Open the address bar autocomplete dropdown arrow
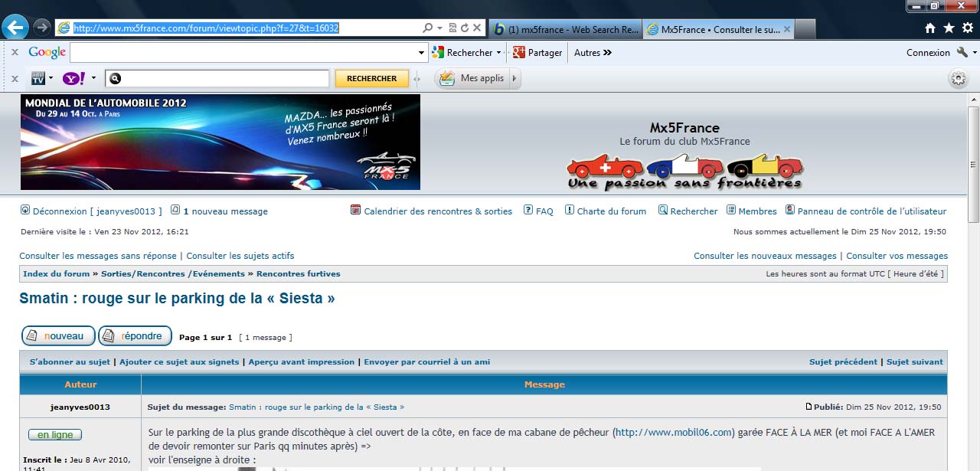 coord(440,28)
